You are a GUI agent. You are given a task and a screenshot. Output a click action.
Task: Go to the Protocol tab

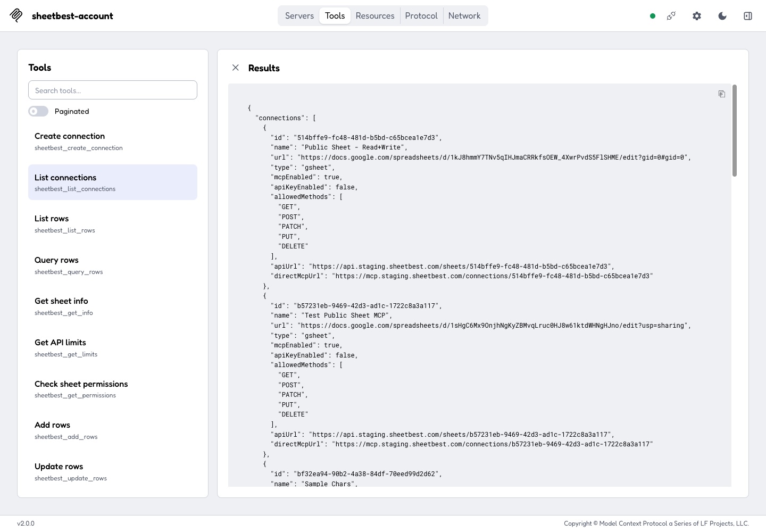point(421,16)
